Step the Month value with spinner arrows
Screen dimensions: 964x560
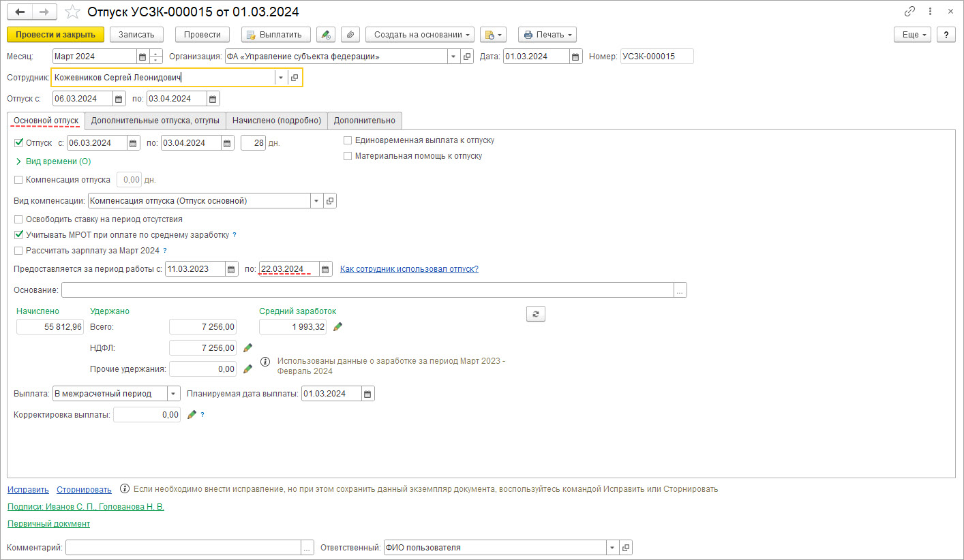pos(156,57)
